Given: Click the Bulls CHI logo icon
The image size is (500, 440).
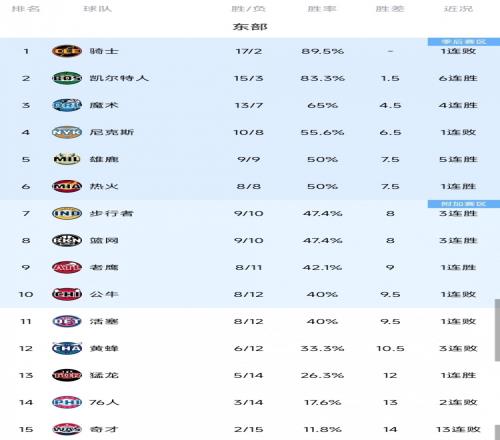Looking at the screenshot, I should 67,294.
